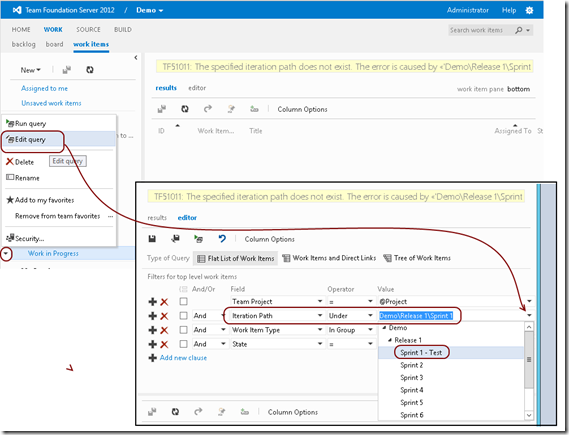Tick the State row checkbox
Image resolution: width=569 pixels, height=435 pixels.
click(x=184, y=344)
